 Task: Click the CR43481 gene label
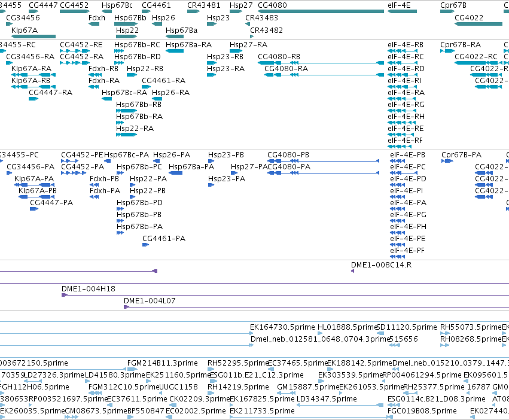pyautogui.click(x=203, y=5)
